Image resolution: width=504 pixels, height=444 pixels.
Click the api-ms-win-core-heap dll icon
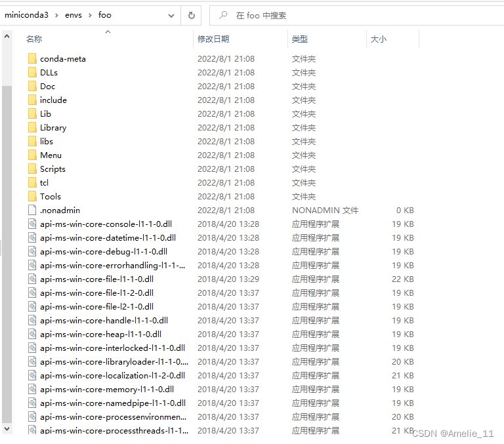[32, 334]
